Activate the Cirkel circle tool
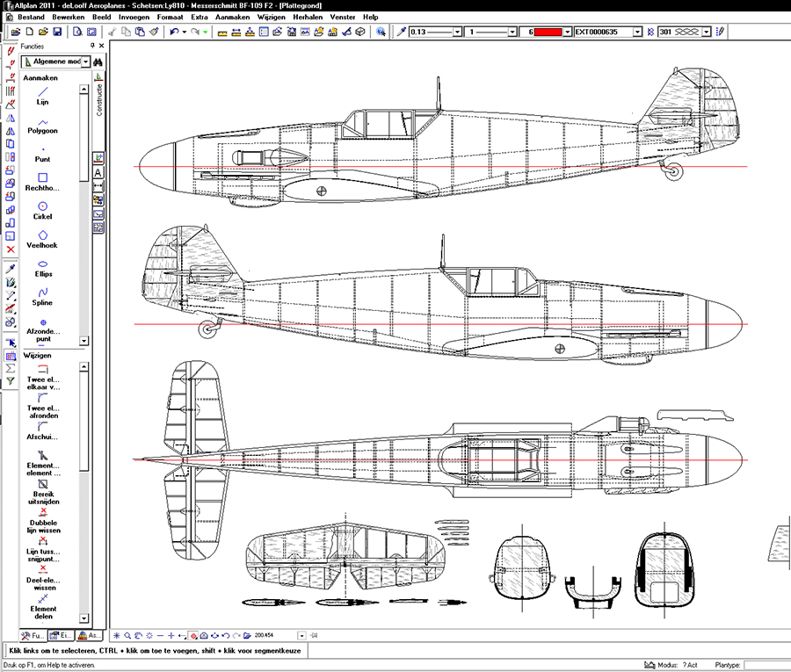Viewport: 791px width, 672px height. pyautogui.click(x=42, y=211)
